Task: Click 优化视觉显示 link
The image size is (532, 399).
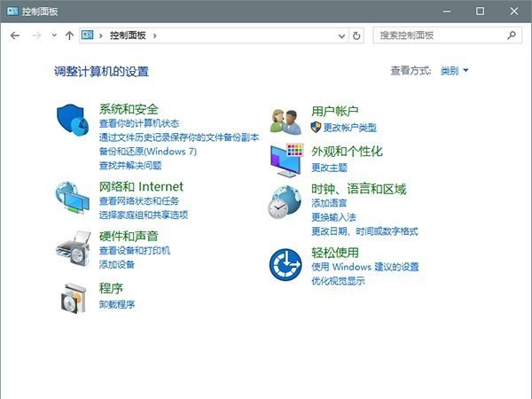Action: (339, 280)
